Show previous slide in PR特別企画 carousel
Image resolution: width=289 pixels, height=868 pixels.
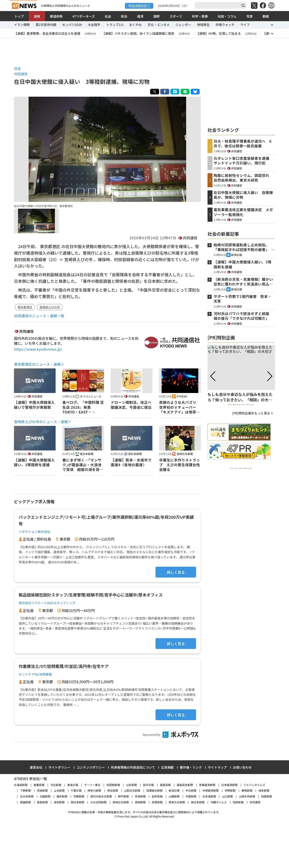tap(213, 376)
